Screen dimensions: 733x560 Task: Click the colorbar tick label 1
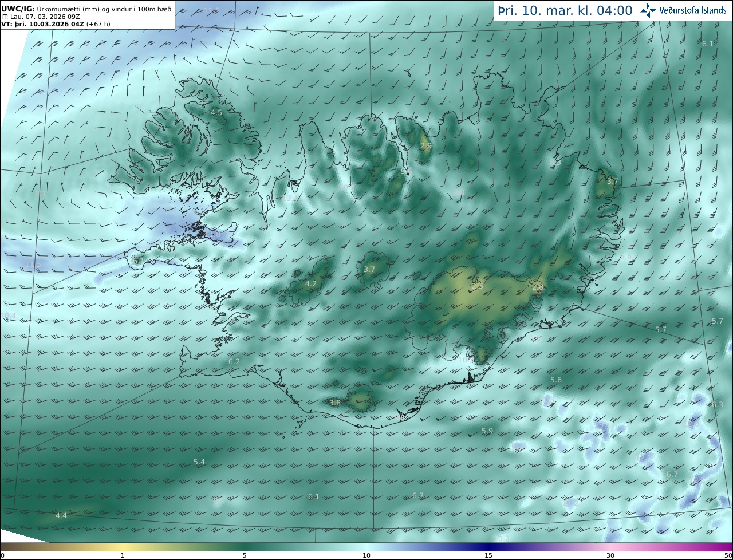tap(123, 555)
